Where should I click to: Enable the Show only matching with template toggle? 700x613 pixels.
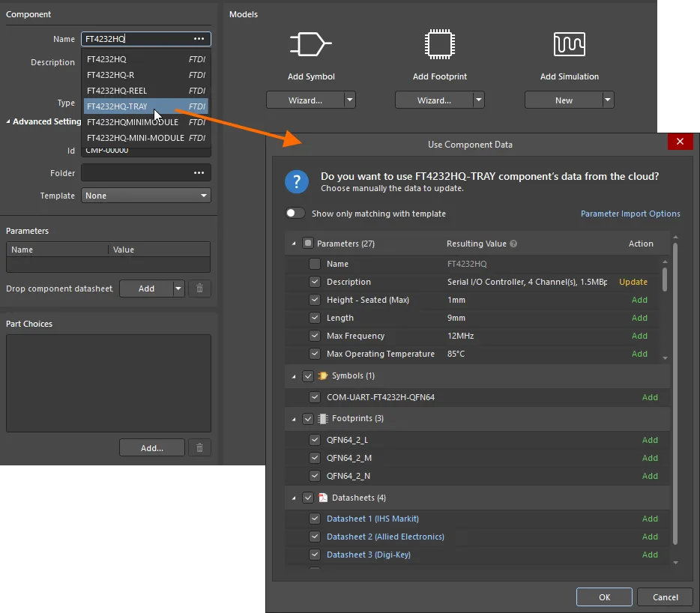coord(295,213)
